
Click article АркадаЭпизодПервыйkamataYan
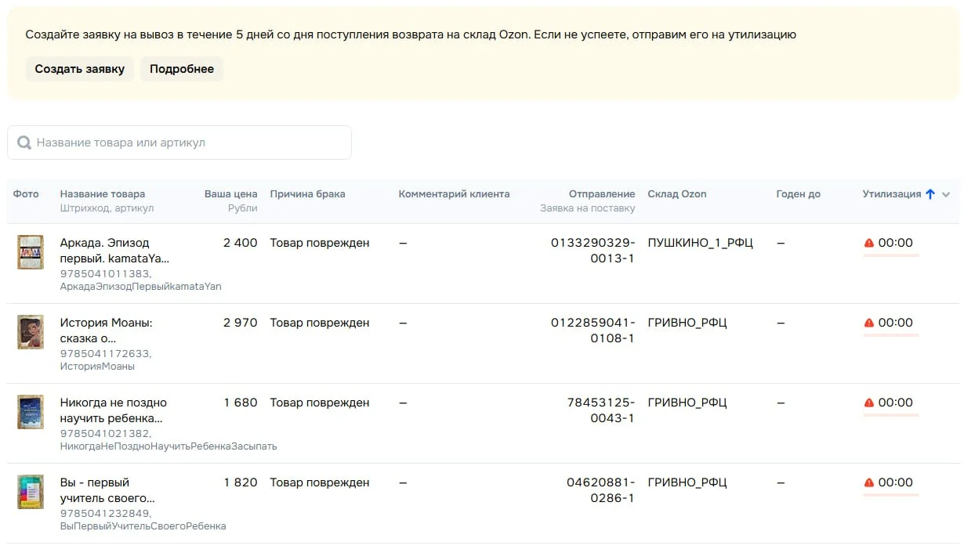pos(141,287)
